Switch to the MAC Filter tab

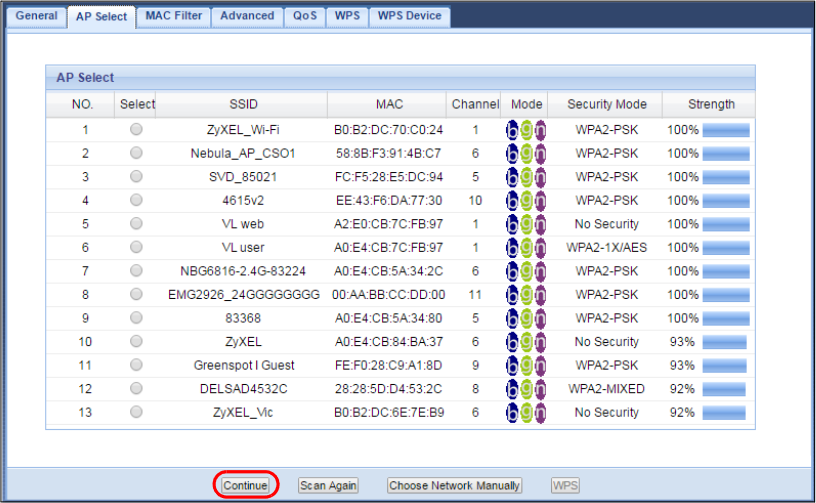(173, 16)
